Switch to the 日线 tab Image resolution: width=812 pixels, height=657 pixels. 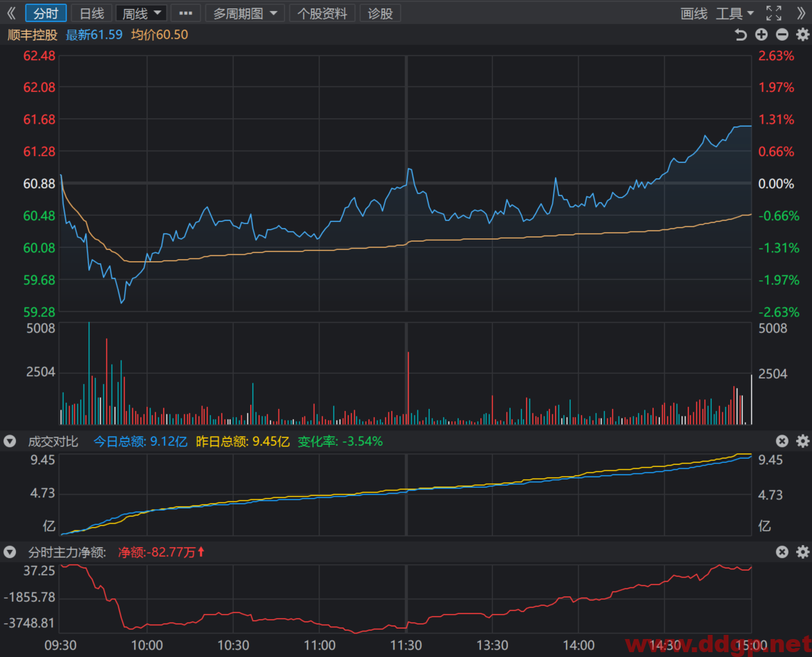click(x=92, y=13)
